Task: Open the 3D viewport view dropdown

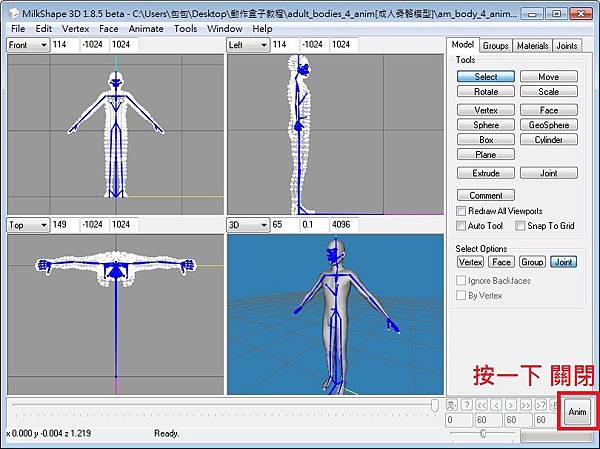Action: [248, 225]
